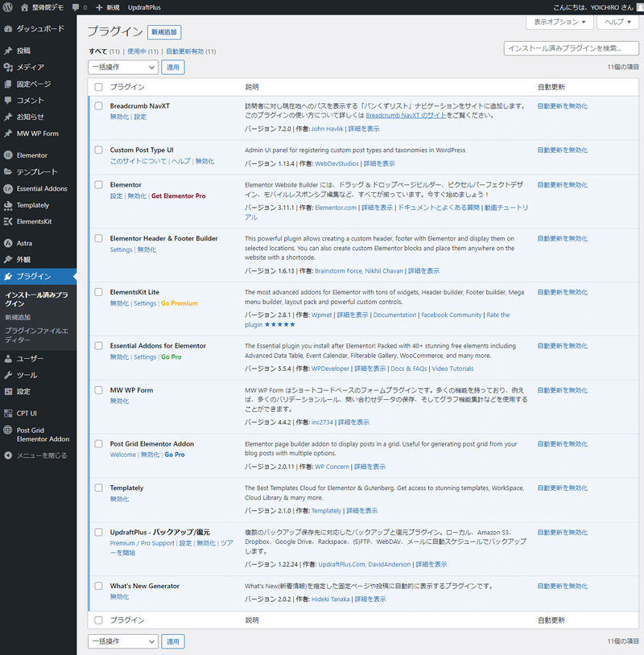Select the Elementor plugin checkbox
The height and width of the screenshot is (655, 644).
(99, 184)
